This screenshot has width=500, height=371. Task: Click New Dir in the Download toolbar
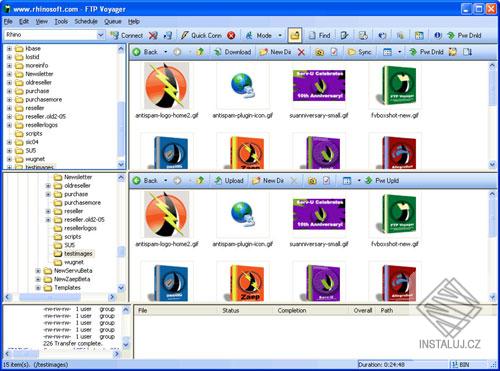pyautogui.click(x=275, y=52)
